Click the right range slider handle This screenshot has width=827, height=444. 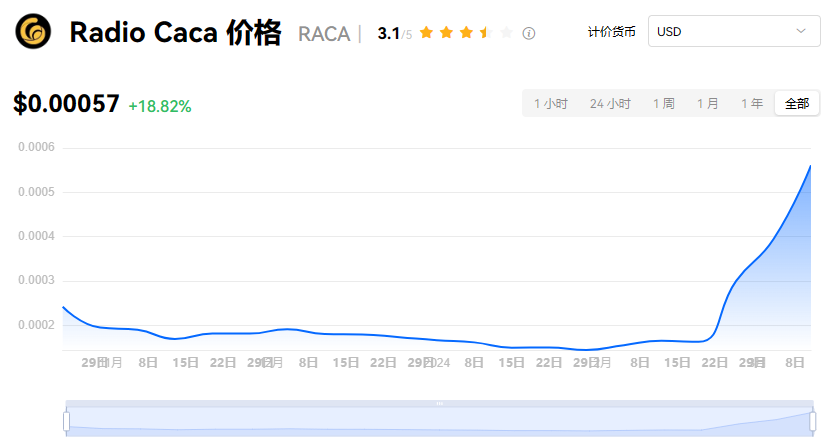(x=813, y=421)
